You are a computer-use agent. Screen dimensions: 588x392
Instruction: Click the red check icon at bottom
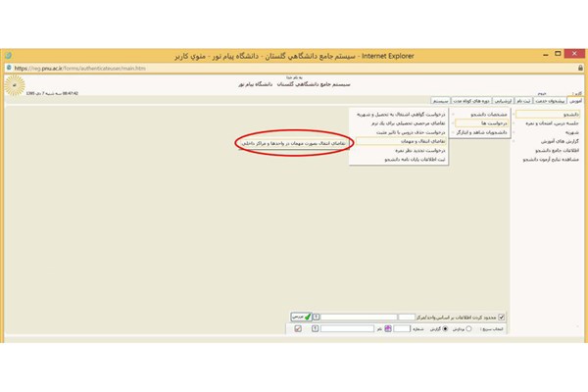coord(298,329)
